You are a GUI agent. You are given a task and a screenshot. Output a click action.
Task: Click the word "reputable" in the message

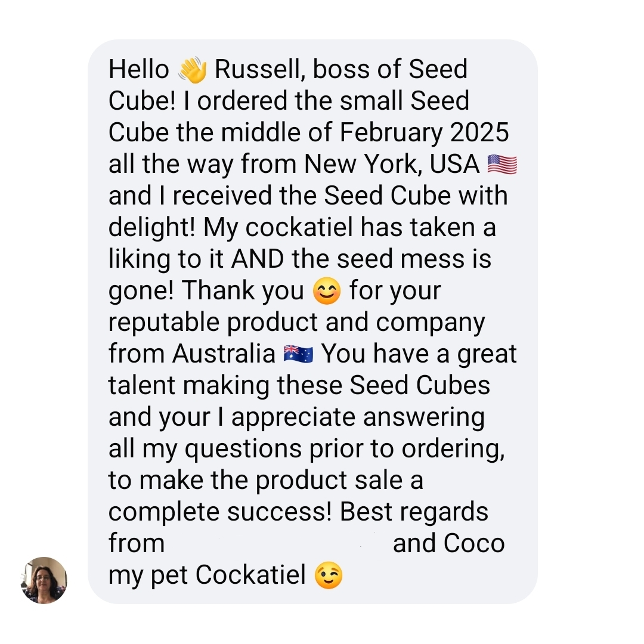[x=164, y=323]
